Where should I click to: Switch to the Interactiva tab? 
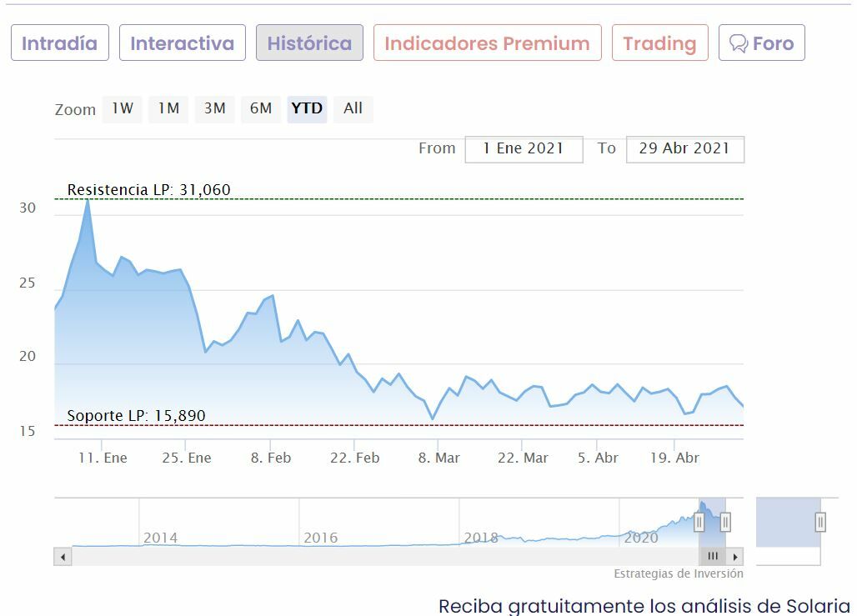(x=182, y=43)
